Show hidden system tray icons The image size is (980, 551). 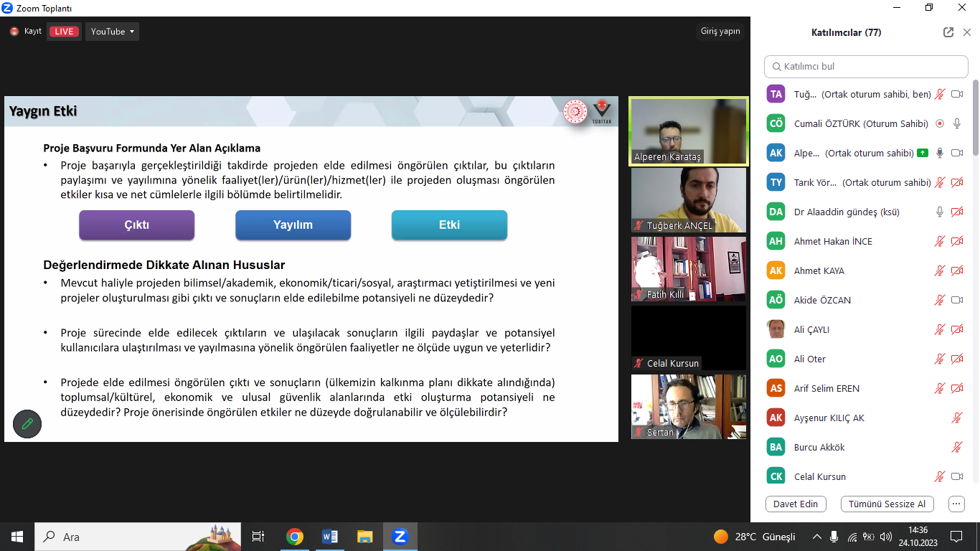coord(816,537)
